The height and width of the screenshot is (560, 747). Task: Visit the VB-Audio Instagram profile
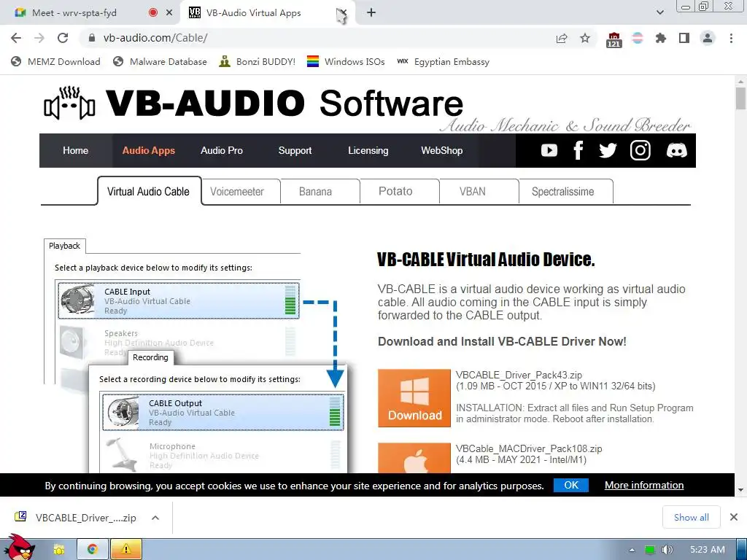coord(640,150)
